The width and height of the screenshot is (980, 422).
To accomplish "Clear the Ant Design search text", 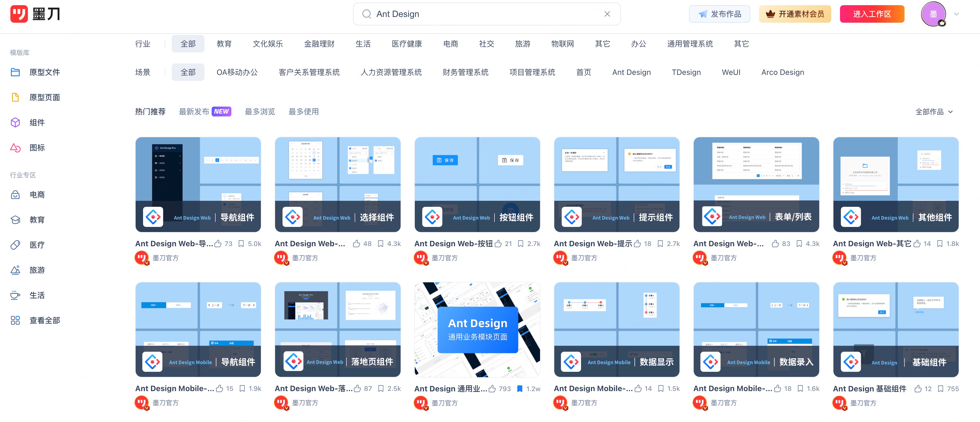I will click(607, 14).
